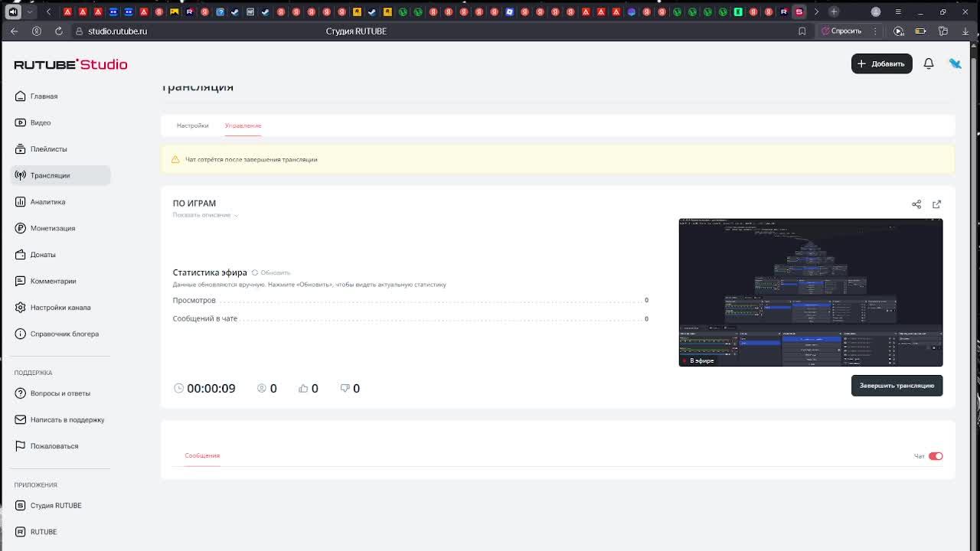980x551 pixels.
Task: Click the 00:00:09 broadcast duration
Action: pos(211,388)
